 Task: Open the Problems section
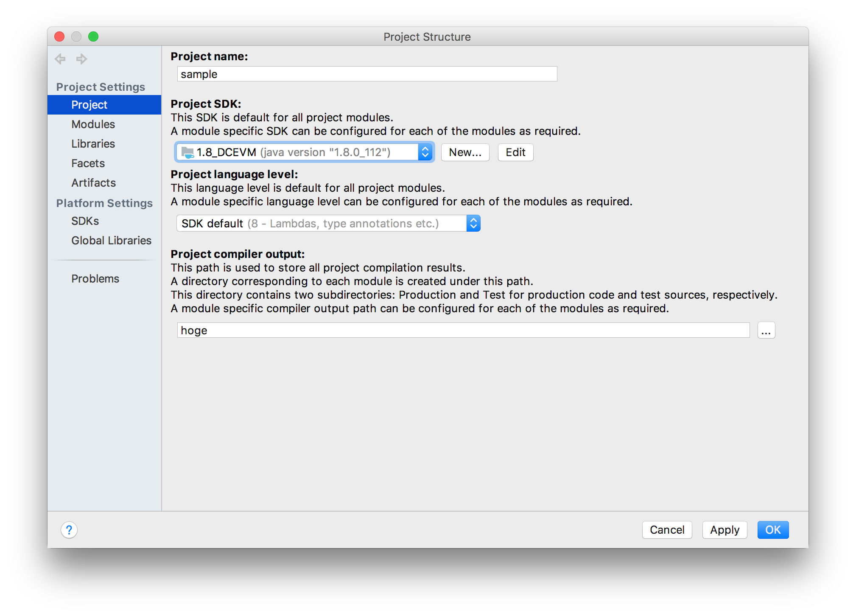[95, 278]
